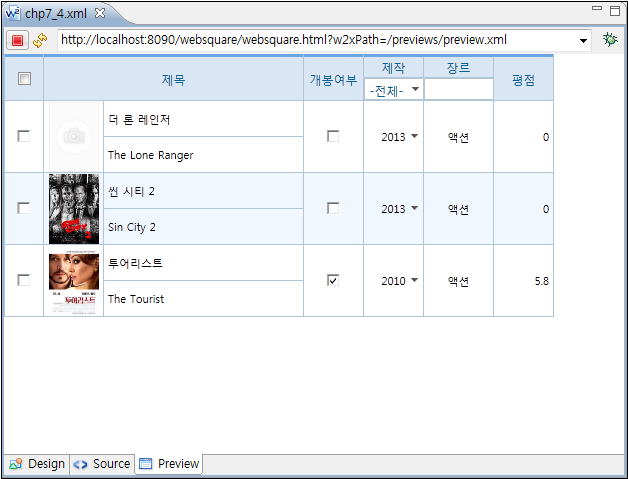
Task: Uncheck the 개봉여부 checkbox for The Tourist
Action: point(333,280)
